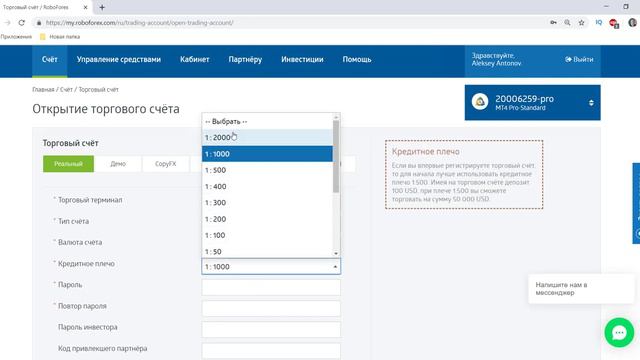Choose 1:400 leverage option

(267, 187)
